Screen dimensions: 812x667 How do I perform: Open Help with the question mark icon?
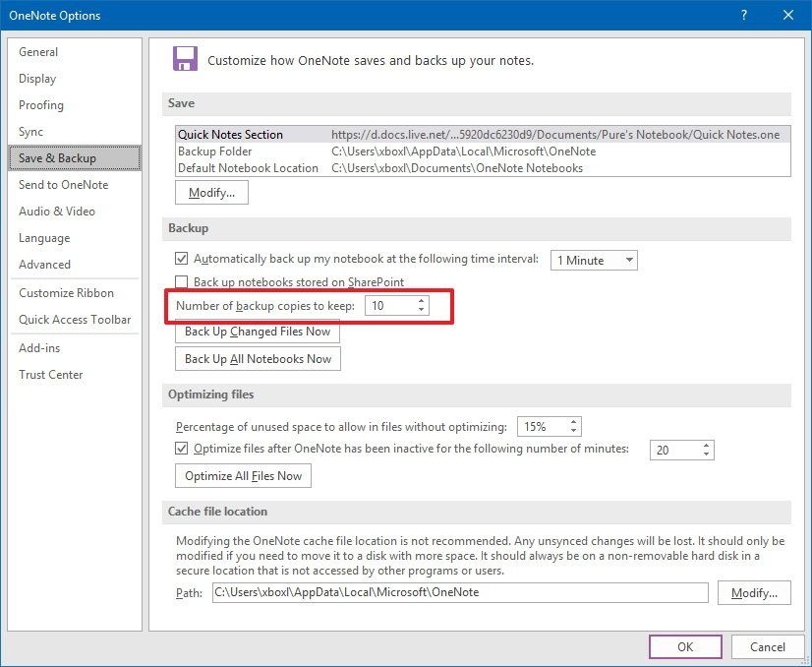coord(744,15)
